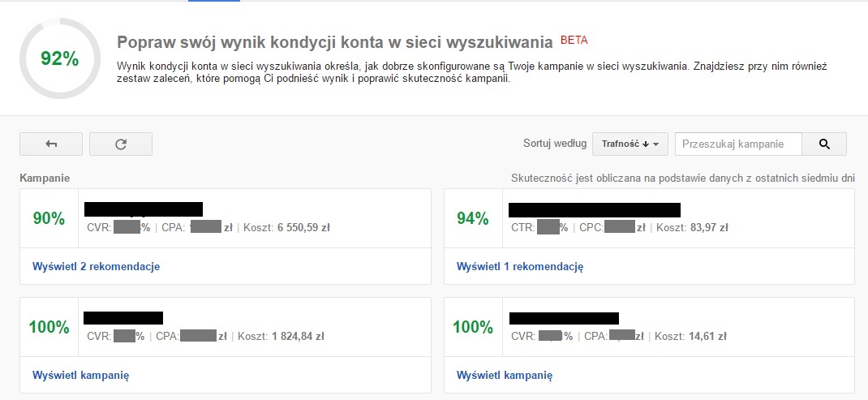Click the page title Popraw swój wynik kondycji
Viewport: 868px width, 400px height.
point(335,43)
